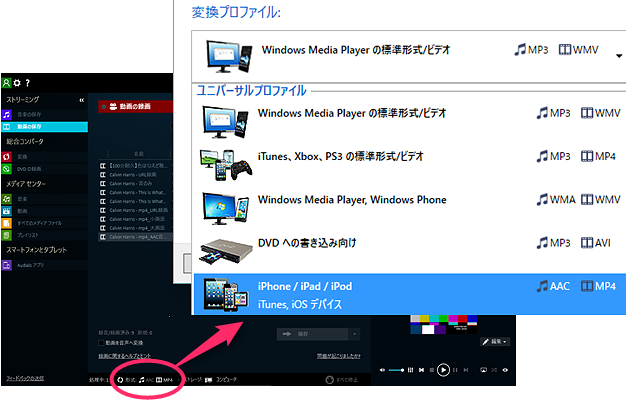Click the stop square button
Viewport: 626px width, 402px height.
click(432, 370)
